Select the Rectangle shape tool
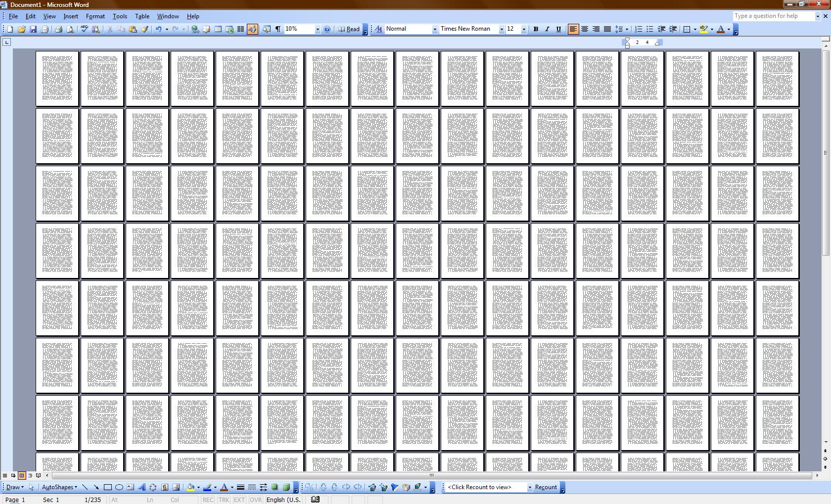 coord(107,487)
